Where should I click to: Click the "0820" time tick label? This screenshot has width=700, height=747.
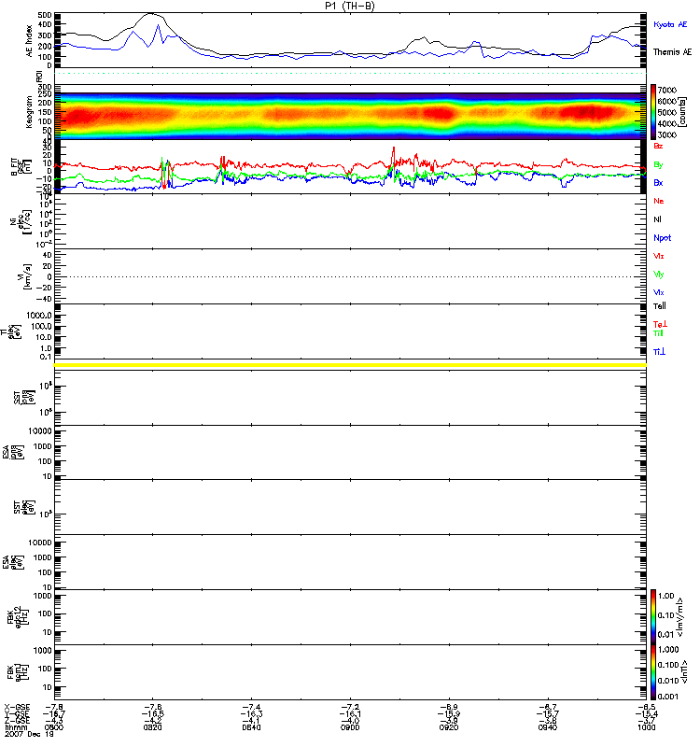pos(152,727)
